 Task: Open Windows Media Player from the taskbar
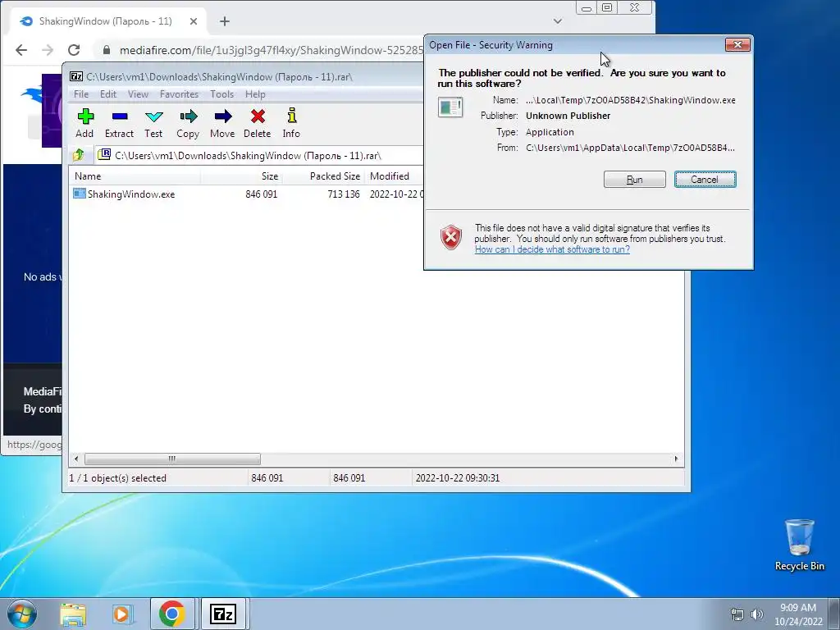point(121,614)
